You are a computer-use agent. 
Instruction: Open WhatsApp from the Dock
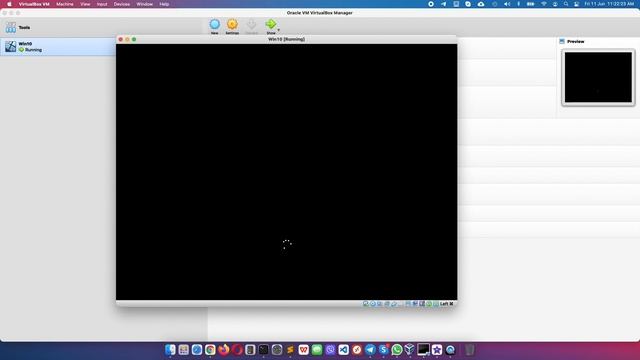(397, 350)
